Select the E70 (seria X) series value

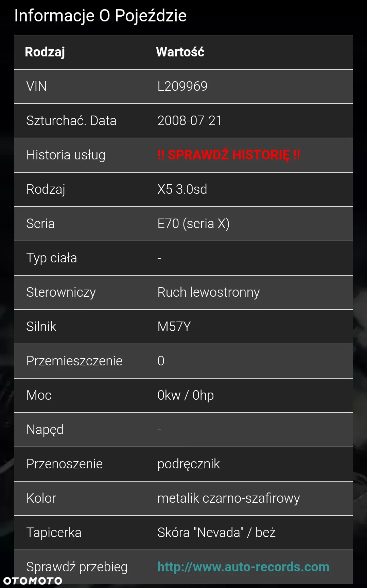[193, 224]
